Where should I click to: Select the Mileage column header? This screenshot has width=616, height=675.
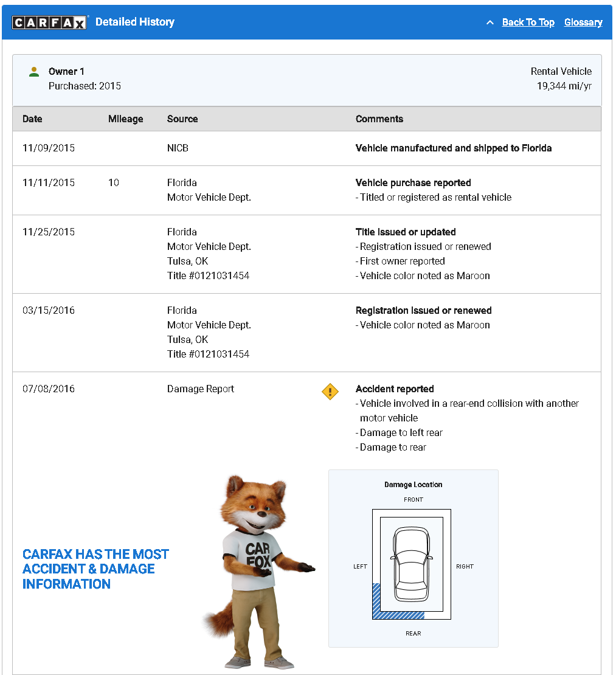(x=126, y=119)
